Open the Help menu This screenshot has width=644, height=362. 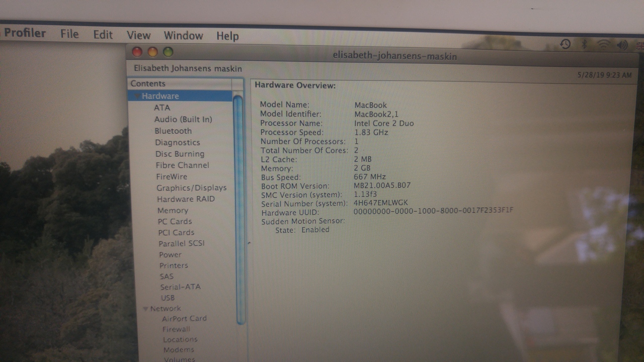pos(227,36)
